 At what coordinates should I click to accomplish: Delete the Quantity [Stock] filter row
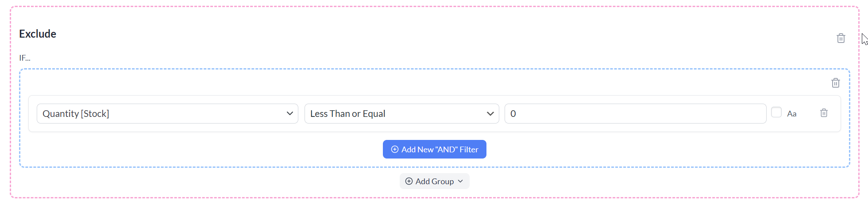pyautogui.click(x=824, y=113)
